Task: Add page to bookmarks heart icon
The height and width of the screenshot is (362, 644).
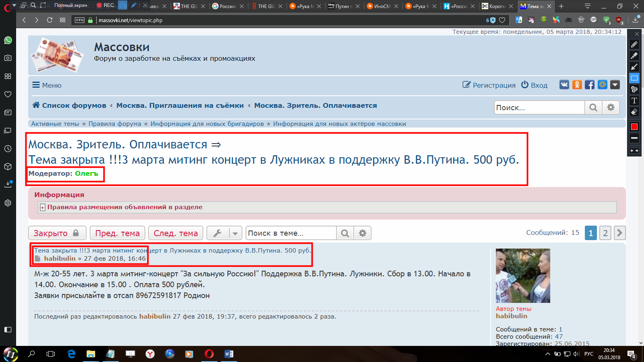Action: click(502, 20)
